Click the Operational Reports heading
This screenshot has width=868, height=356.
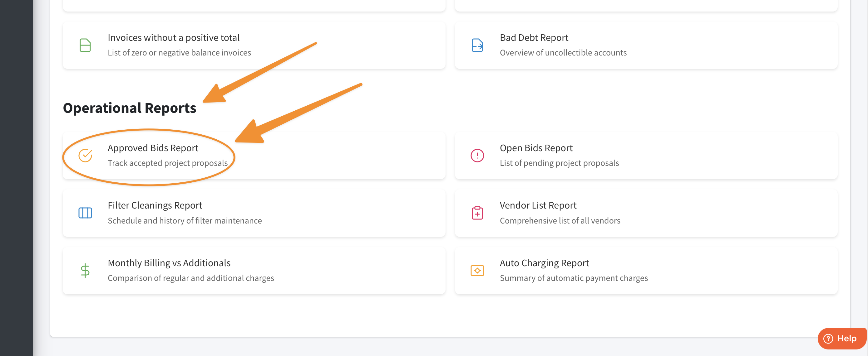point(129,108)
